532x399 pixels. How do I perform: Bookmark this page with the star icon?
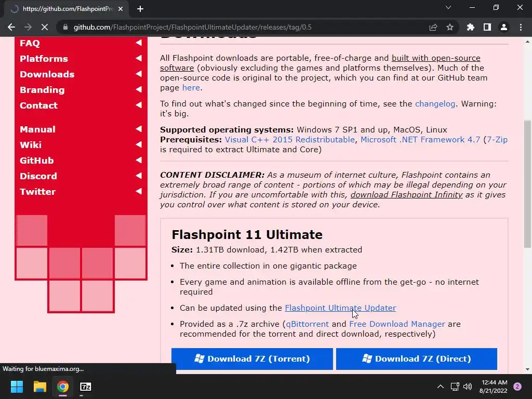(450, 27)
